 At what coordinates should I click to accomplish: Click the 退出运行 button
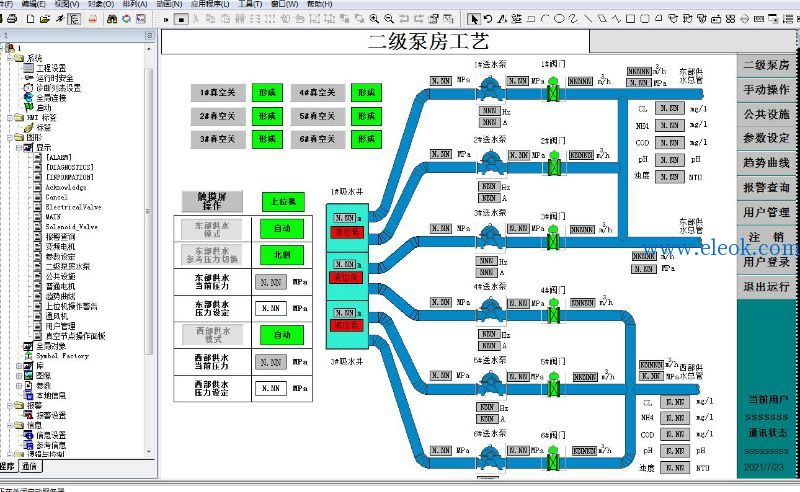pyautogui.click(x=766, y=287)
